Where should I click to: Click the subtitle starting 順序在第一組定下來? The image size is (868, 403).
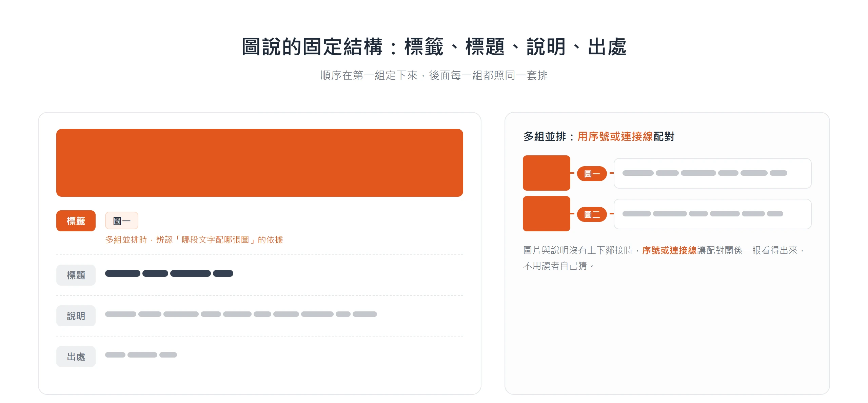(434, 75)
